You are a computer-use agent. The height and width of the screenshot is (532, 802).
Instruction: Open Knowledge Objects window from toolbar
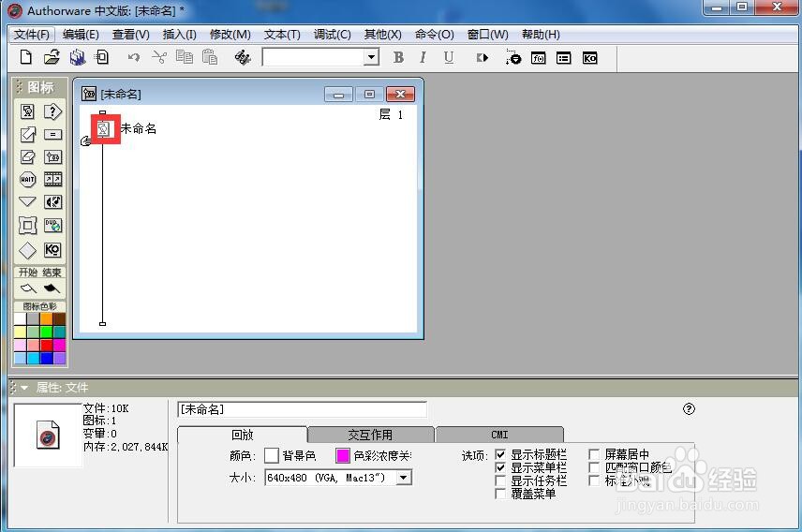(x=589, y=58)
